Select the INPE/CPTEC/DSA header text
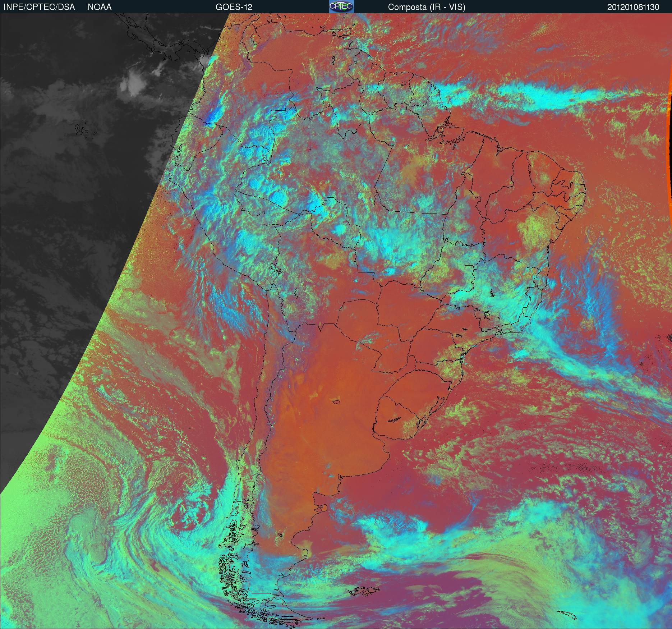Screen dimensions: 672x629 tap(39, 7)
